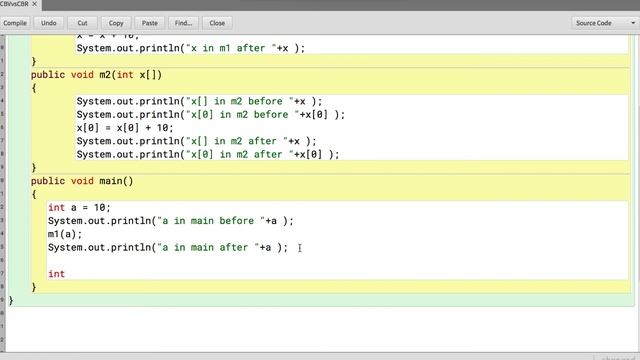Click the Compile button
Screen dimensions: 640x360
pyautogui.click(x=15, y=23)
